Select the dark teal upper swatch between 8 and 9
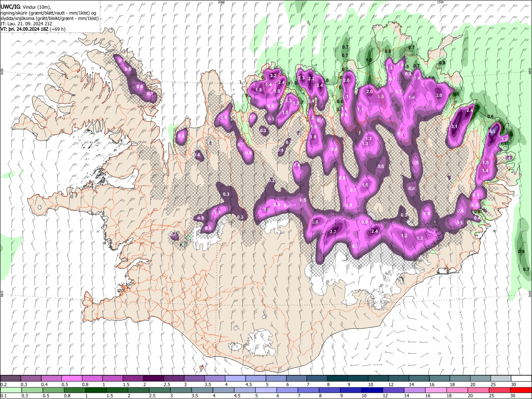 pyautogui.click(x=337, y=379)
